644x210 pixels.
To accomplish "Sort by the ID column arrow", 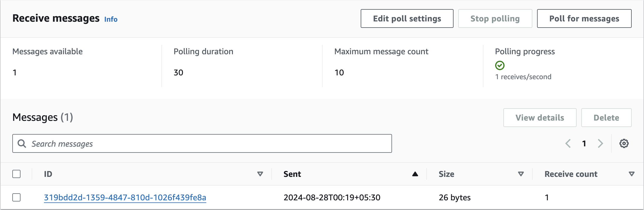I will pyautogui.click(x=260, y=174).
